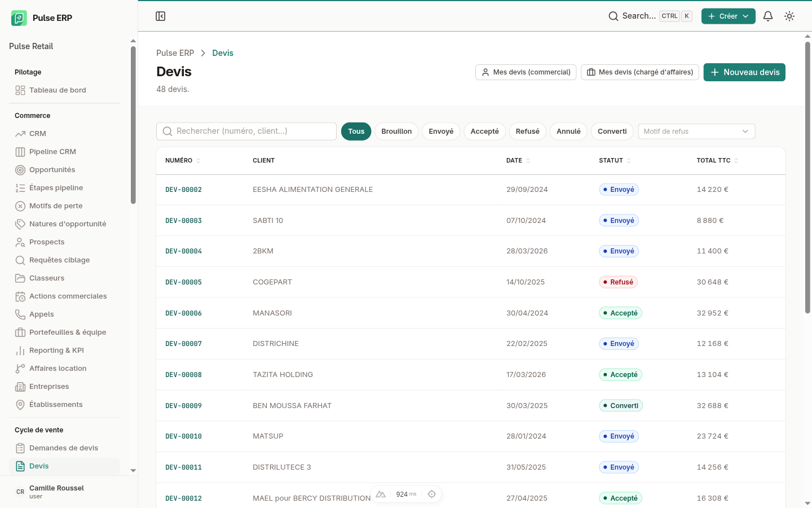Click Pulse ERP breadcrumb link
Screen dimensions: 812x508
175,53
